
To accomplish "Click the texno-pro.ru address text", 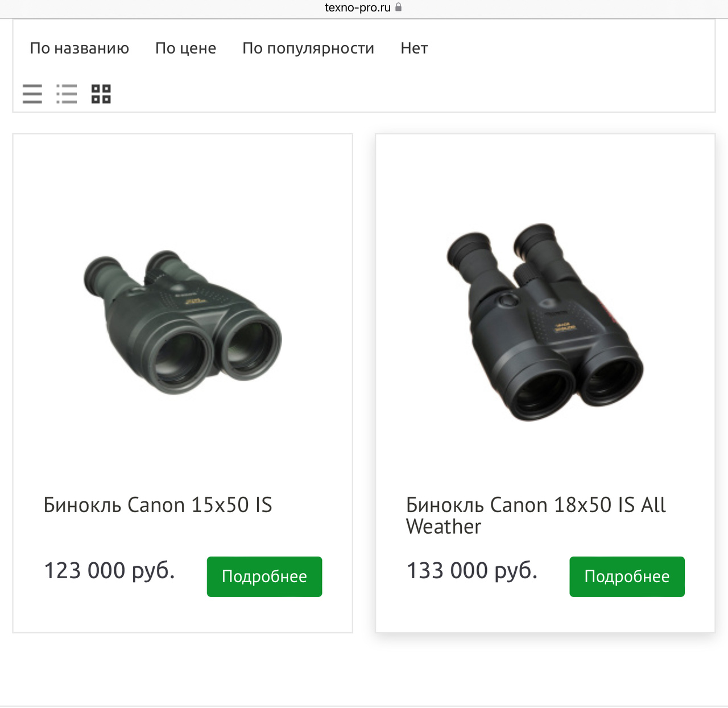I will 357,7.
